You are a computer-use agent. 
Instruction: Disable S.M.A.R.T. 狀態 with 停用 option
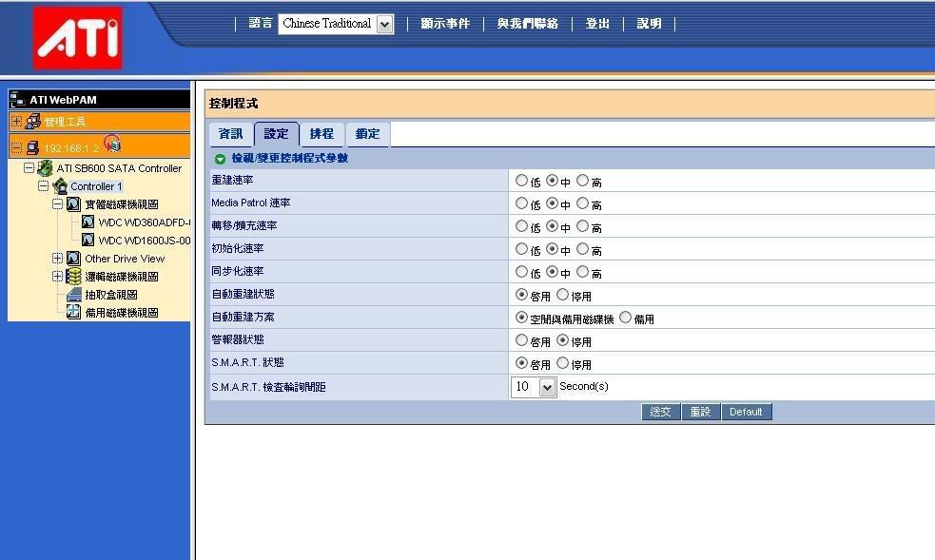562,363
